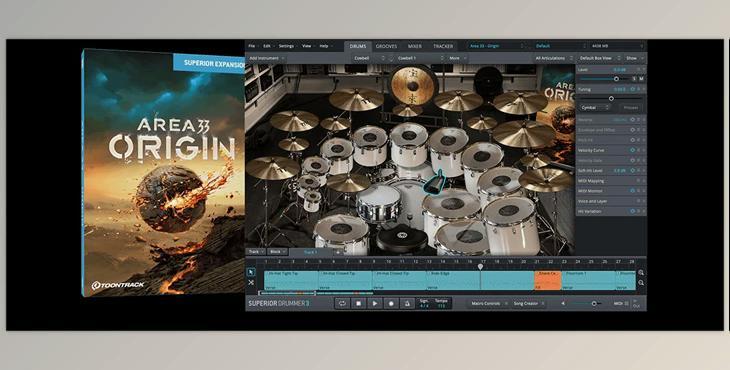This screenshot has height=370, width=730.
Task: Click the playhead marker on the timeline
Action: point(480,267)
